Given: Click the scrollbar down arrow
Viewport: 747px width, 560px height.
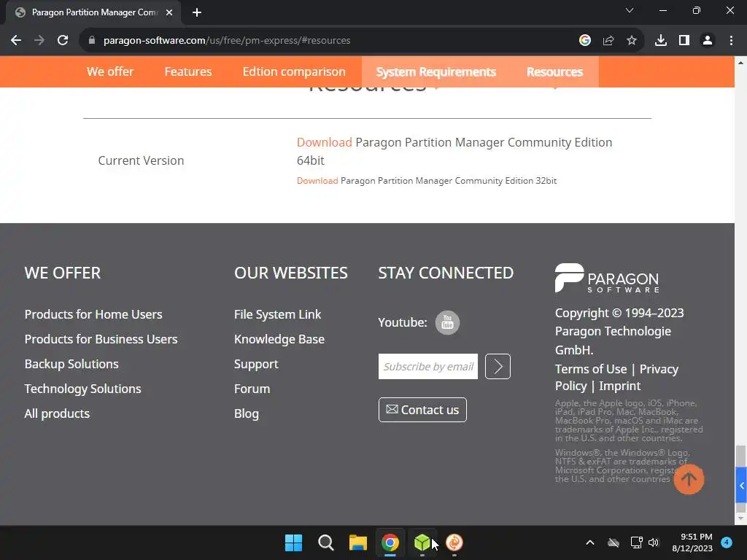Looking at the screenshot, I should (x=740, y=518).
